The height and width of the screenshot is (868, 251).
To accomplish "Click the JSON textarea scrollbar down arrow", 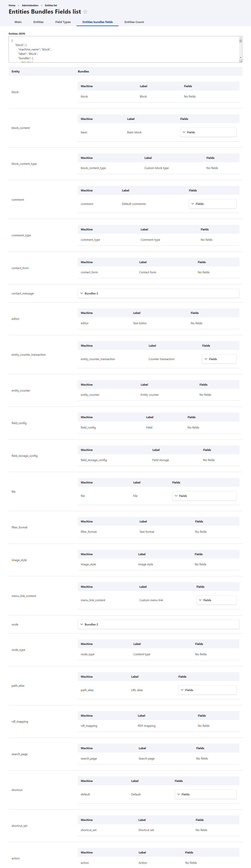I will tap(241, 58).
